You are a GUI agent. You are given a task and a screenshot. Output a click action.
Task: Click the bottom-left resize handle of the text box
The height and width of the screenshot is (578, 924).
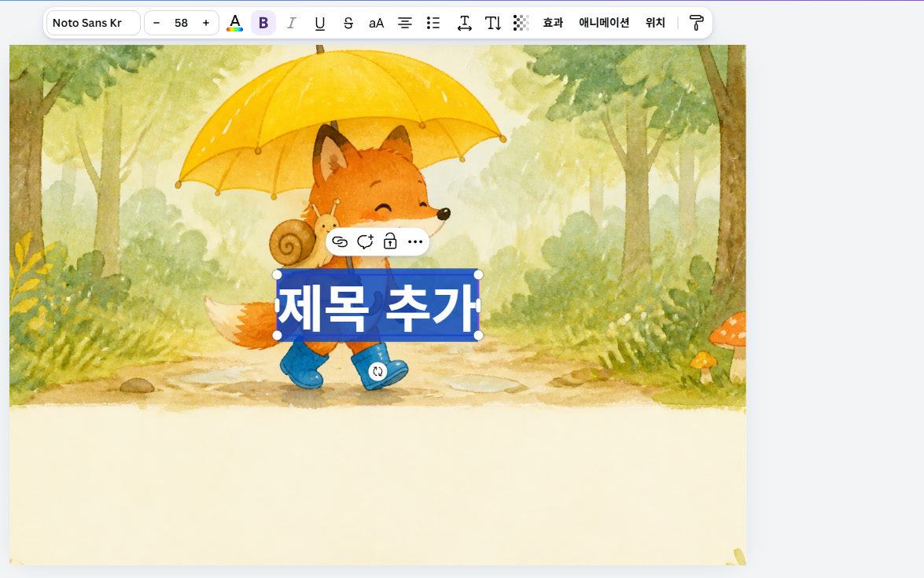[277, 335]
